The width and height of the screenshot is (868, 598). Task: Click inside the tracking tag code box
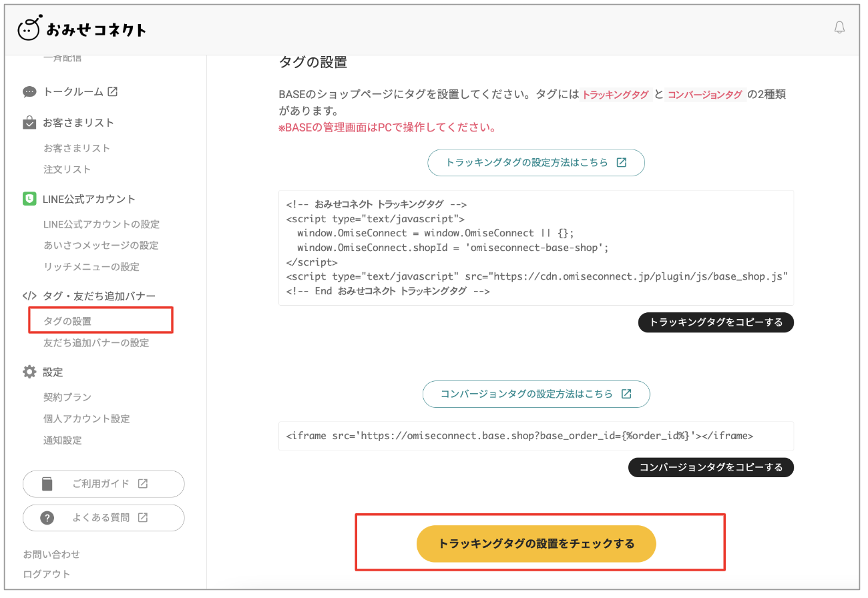[536, 248]
